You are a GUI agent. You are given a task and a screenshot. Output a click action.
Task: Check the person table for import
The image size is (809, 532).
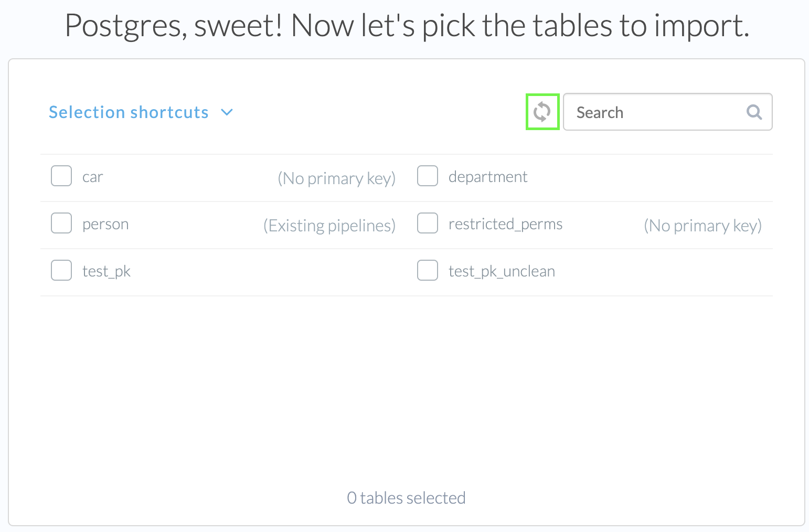click(x=61, y=223)
